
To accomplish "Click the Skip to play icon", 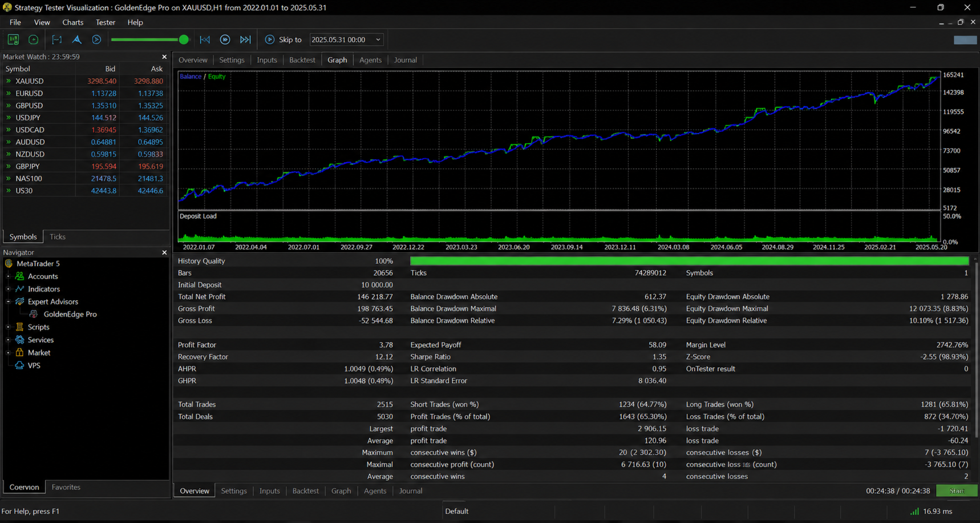I will (270, 39).
